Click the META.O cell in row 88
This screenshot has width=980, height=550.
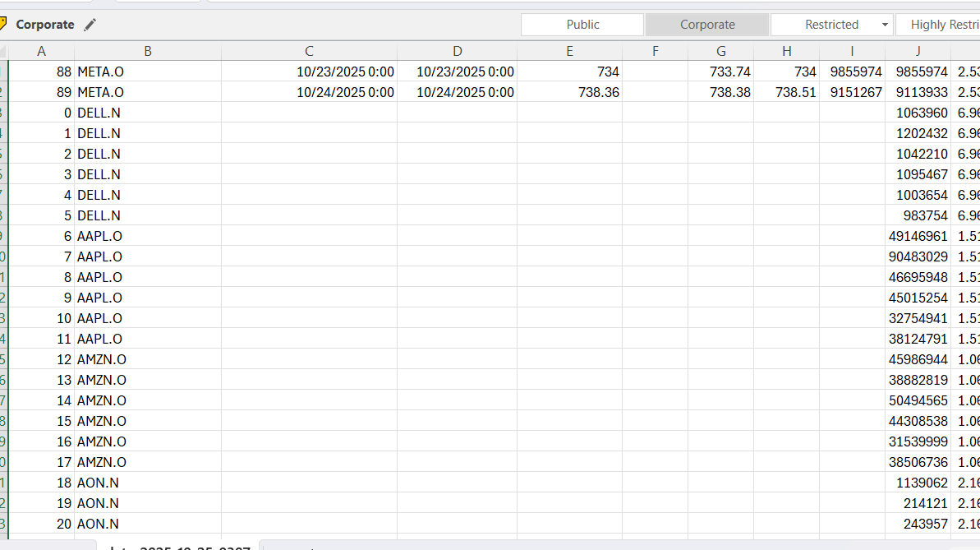(x=148, y=72)
